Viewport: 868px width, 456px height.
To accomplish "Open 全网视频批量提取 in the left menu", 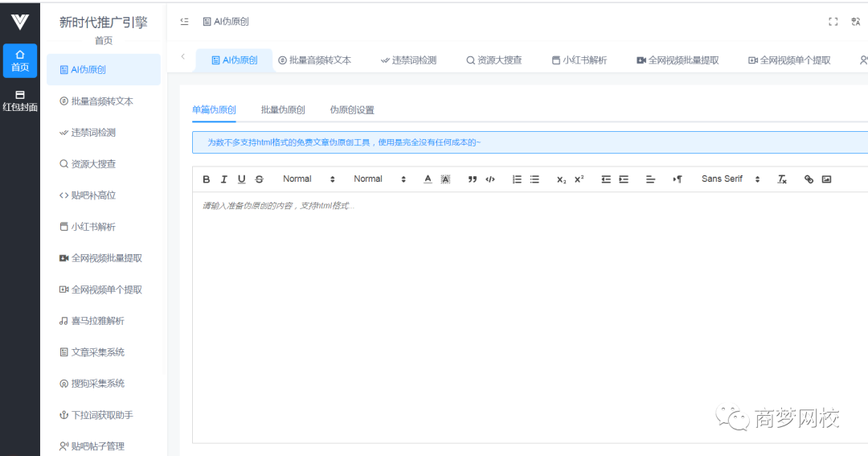I will point(104,258).
